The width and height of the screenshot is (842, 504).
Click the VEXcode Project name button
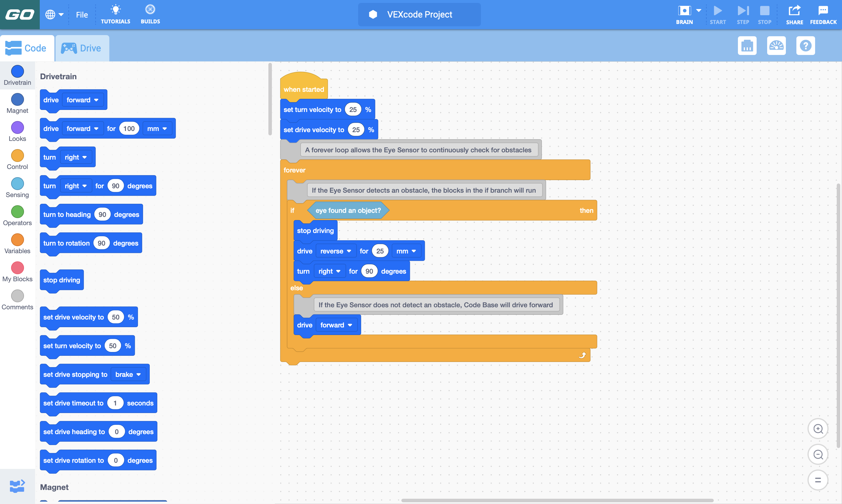[419, 15]
